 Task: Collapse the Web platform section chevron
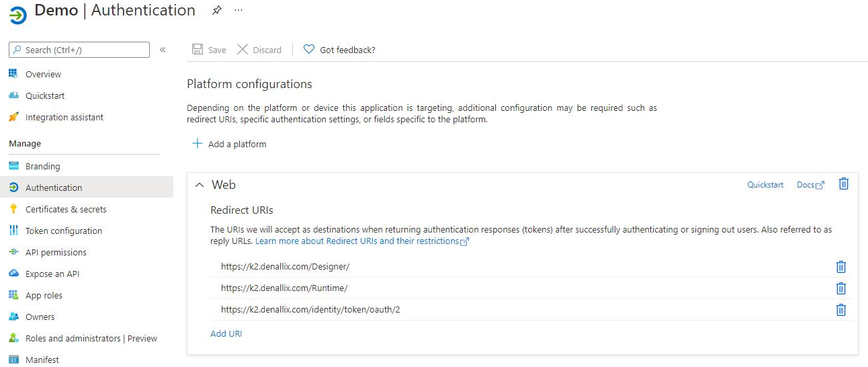click(199, 185)
